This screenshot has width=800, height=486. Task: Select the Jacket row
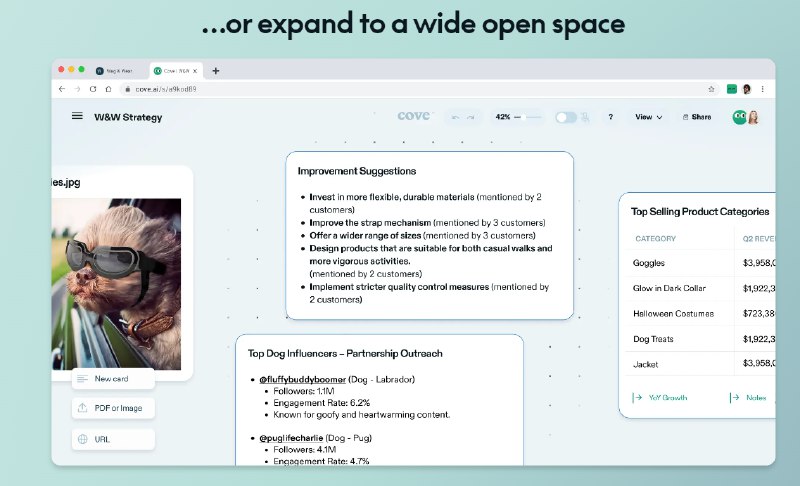coord(700,364)
